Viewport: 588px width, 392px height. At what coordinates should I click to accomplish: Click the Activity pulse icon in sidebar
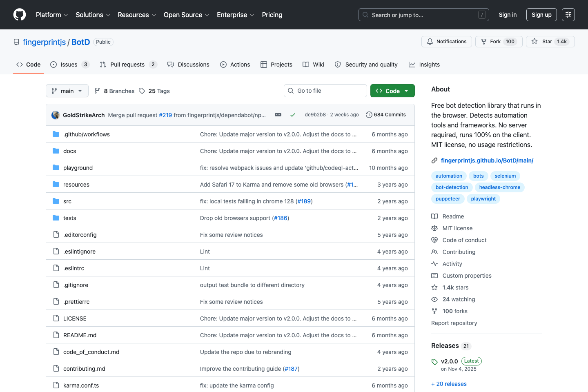coord(434,263)
